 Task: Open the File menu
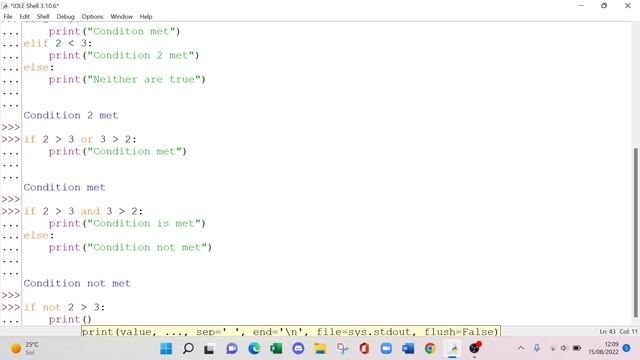(8, 17)
